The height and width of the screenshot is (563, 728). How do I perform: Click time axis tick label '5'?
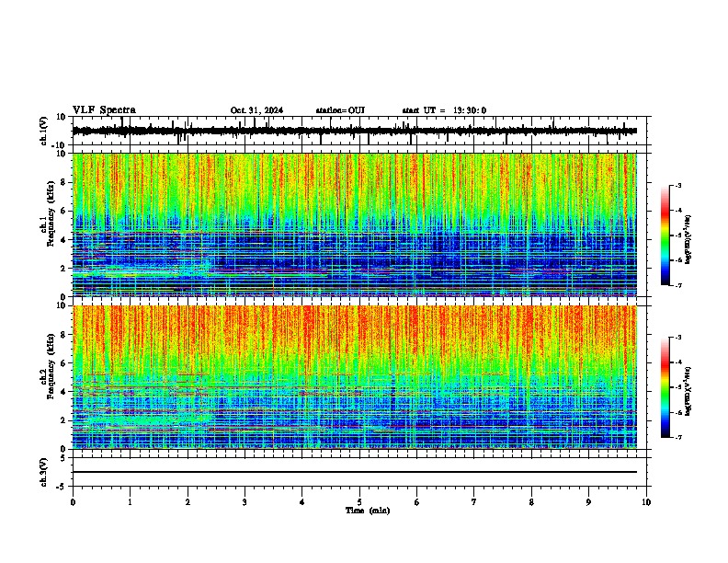(x=359, y=502)
